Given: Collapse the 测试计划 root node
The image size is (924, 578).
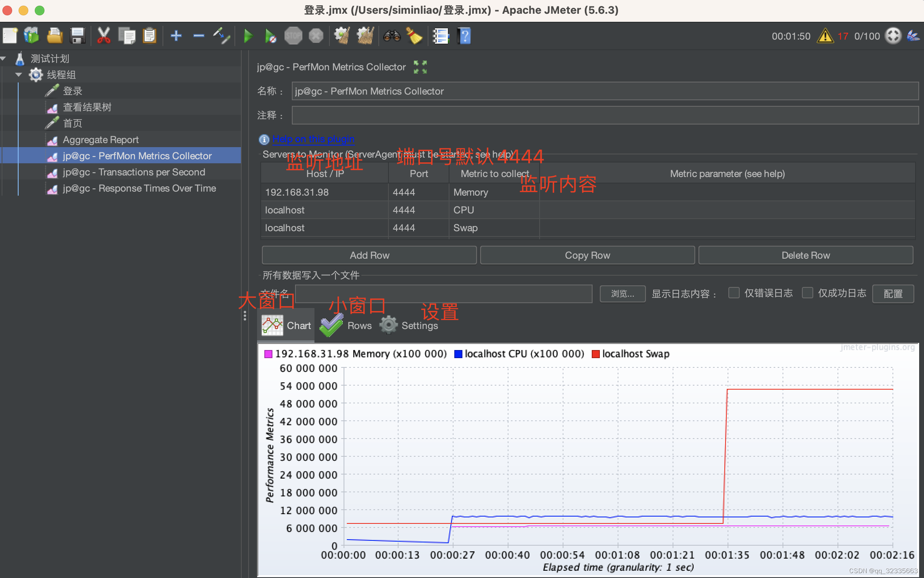Looking at the screenshot, I should pyautogui.click(x=3, y=59).
